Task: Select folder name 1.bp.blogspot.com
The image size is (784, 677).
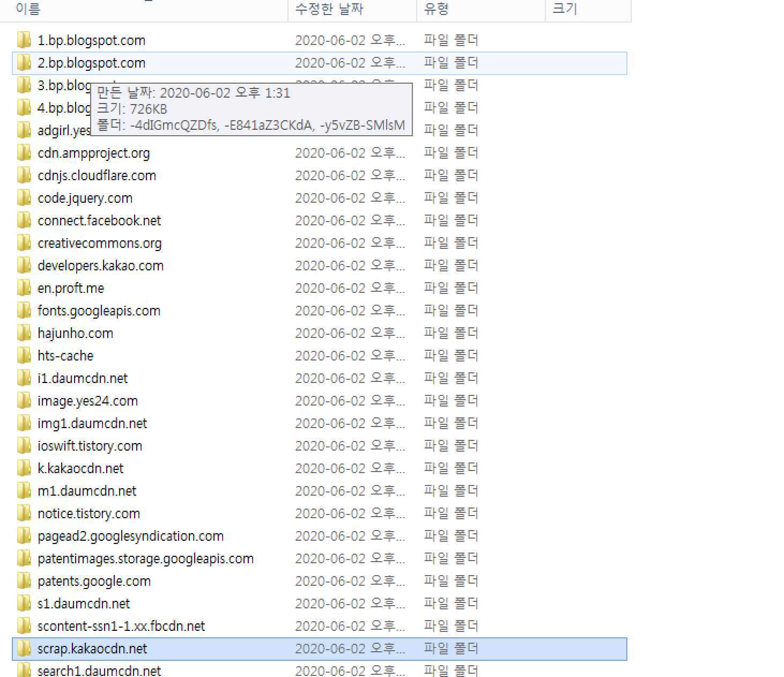Action: 91,40
